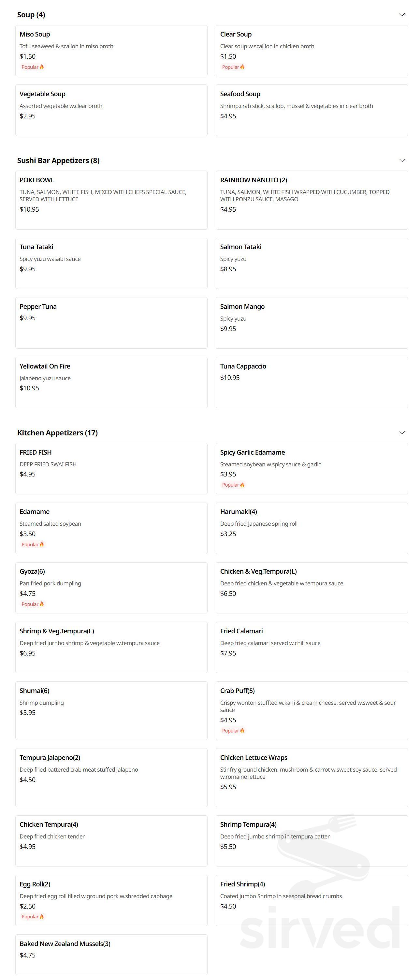
Task: Click the Popular flame badge under Crab Puff(5)
Action: 233,731
